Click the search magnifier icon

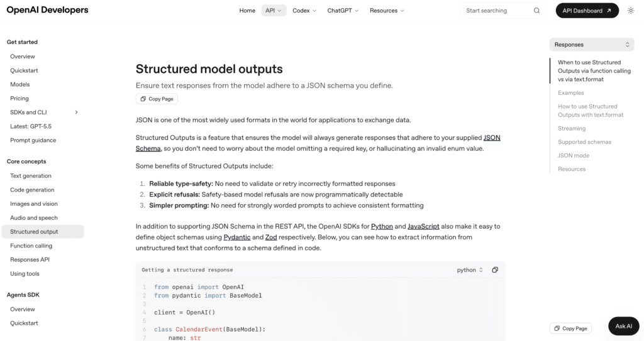[536, 11]
